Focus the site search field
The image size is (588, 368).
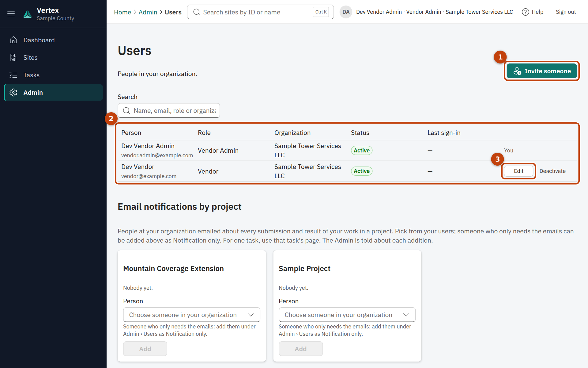pos(260,12)
